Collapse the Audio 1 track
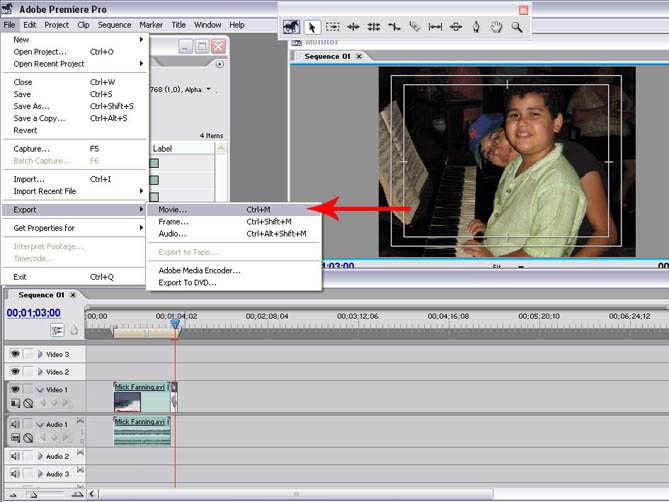The height and width of the screenshot is (502, 669). pyautogui.click(x=41, y=424)
